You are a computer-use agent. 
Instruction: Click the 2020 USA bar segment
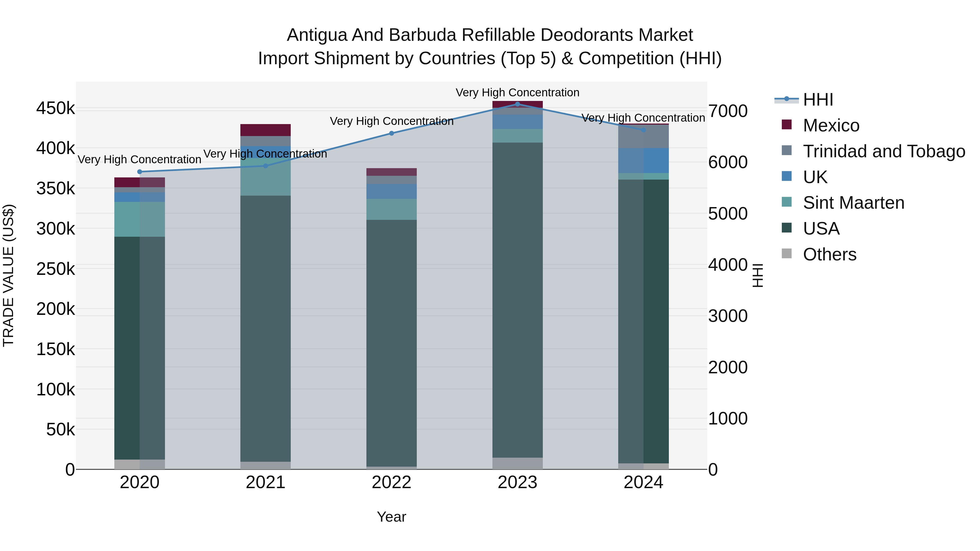coord(140,348)
